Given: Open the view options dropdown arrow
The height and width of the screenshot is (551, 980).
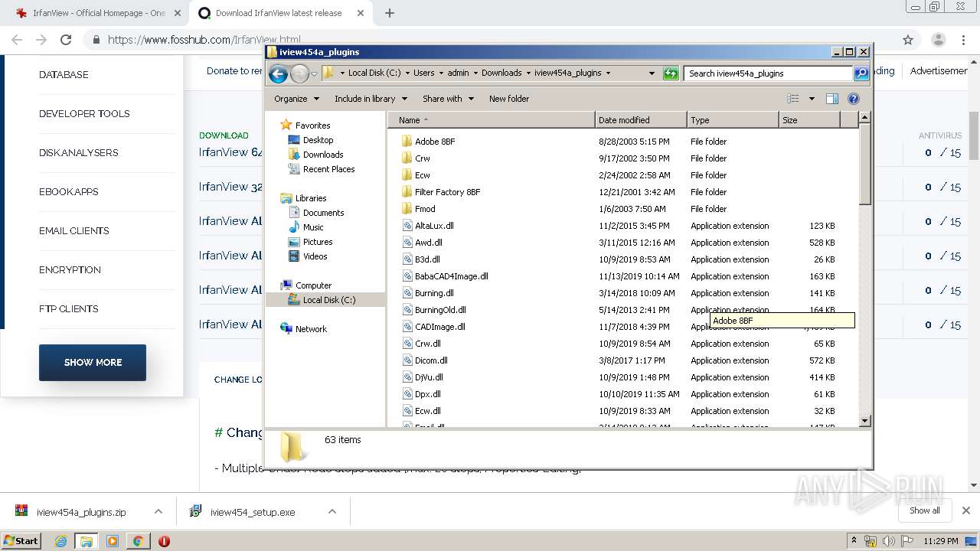Looking at the screenshot, I should pos(812,99).
